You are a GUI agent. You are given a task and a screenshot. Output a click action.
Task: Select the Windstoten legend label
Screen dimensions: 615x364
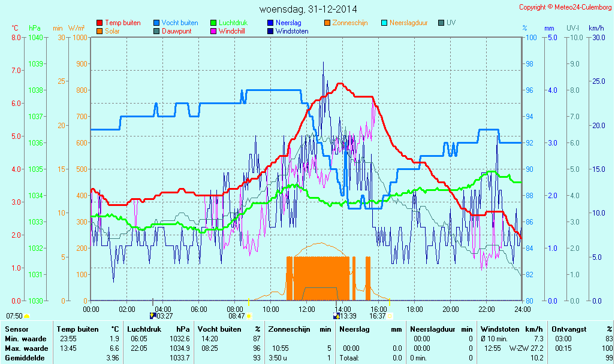292,31
